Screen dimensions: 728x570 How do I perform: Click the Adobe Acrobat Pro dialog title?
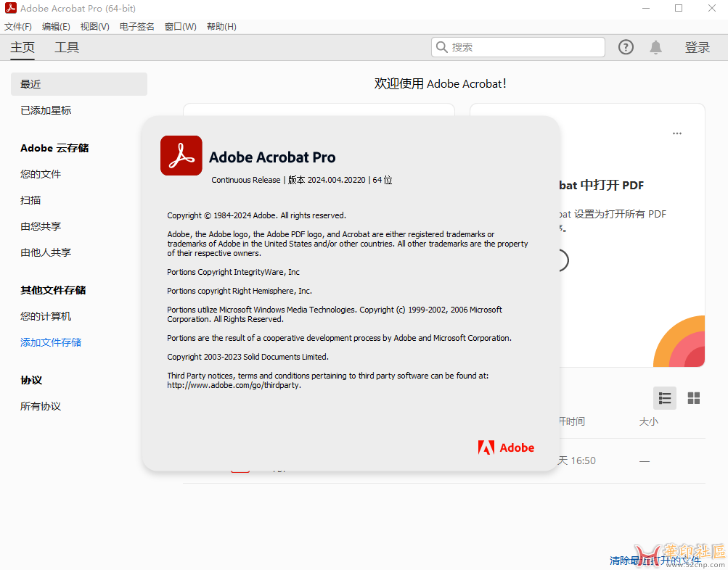(x=272, y=157)
